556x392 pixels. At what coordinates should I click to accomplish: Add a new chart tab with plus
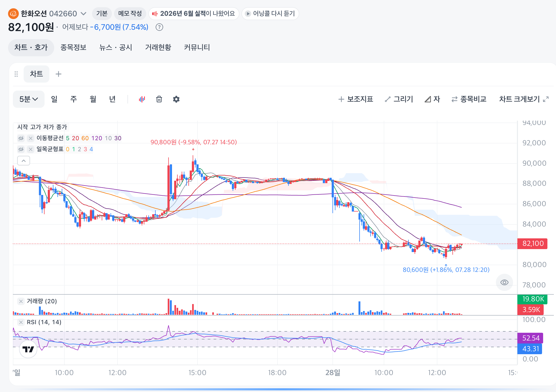coord(58,74)
